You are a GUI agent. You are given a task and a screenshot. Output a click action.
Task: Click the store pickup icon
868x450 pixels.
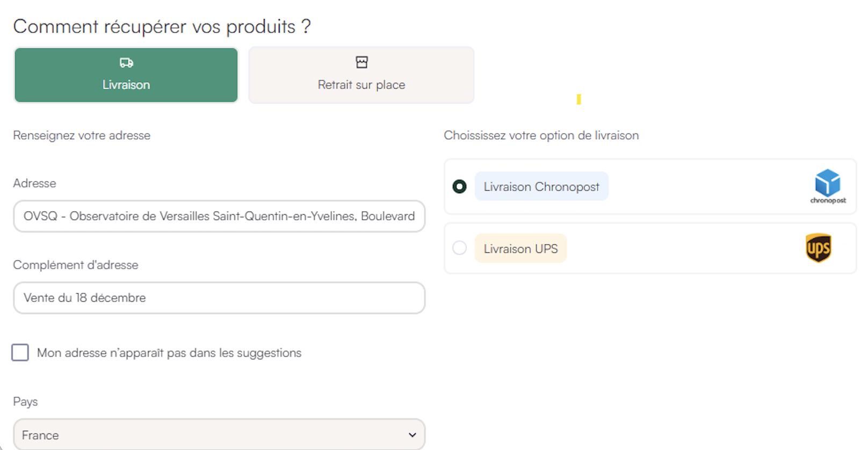click(361, 62)
